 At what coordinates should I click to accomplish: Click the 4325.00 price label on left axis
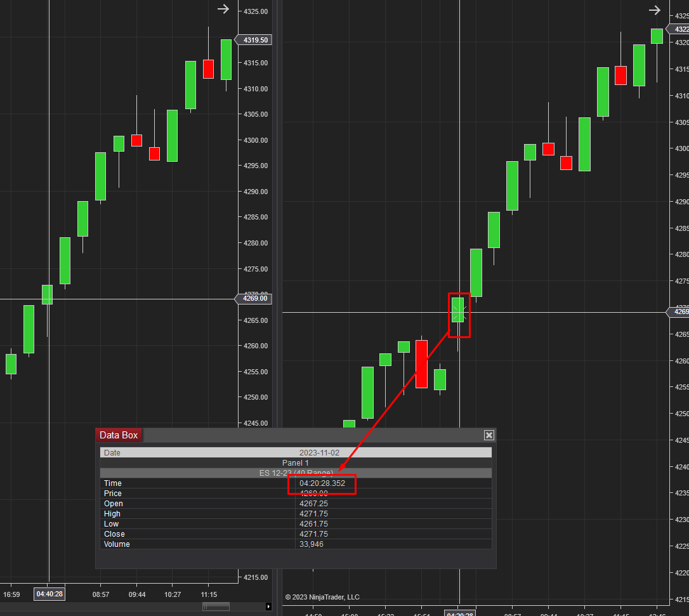[x=256, y=11]
